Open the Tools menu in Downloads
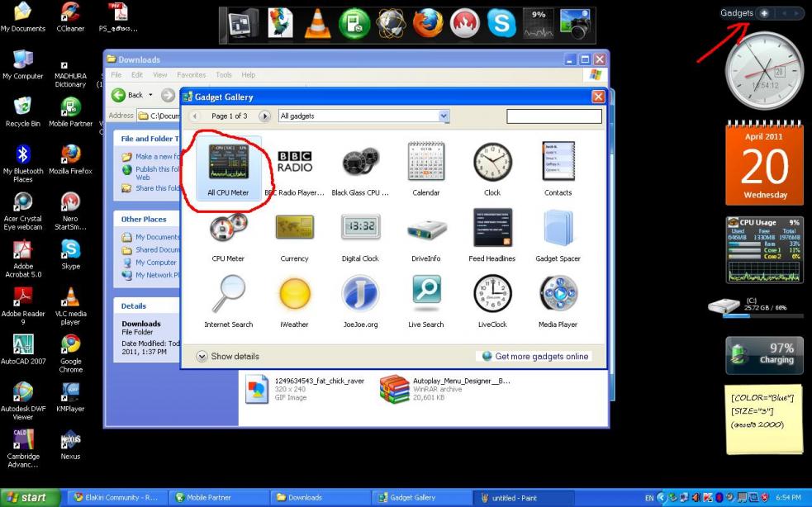812x507 pixels. (224, 75)
